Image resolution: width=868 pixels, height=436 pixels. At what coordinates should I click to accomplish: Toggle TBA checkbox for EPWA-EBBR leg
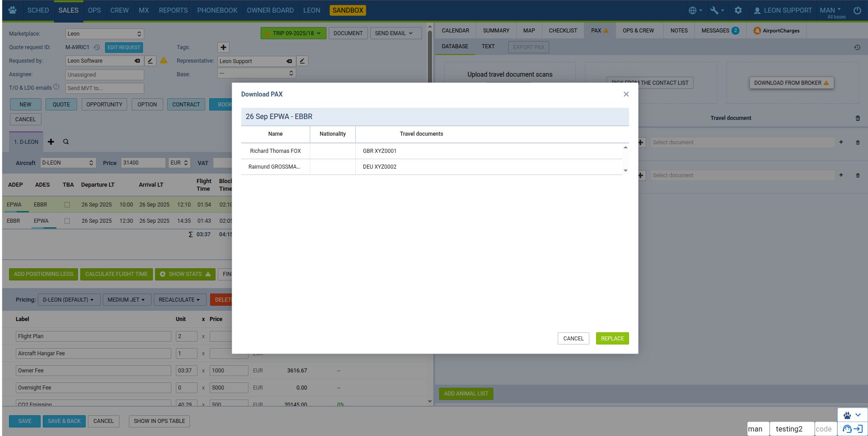67,205
